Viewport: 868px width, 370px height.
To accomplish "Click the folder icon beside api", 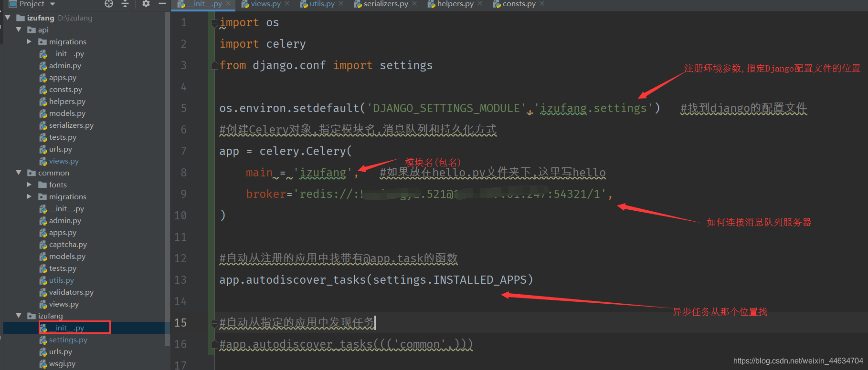I will click(x=32, y=30).
